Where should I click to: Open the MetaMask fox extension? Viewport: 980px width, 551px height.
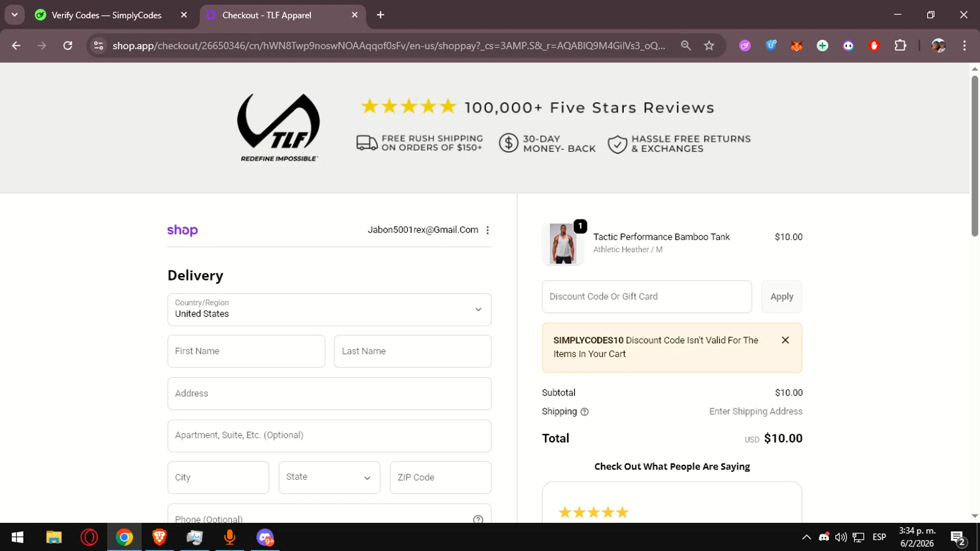796,45
